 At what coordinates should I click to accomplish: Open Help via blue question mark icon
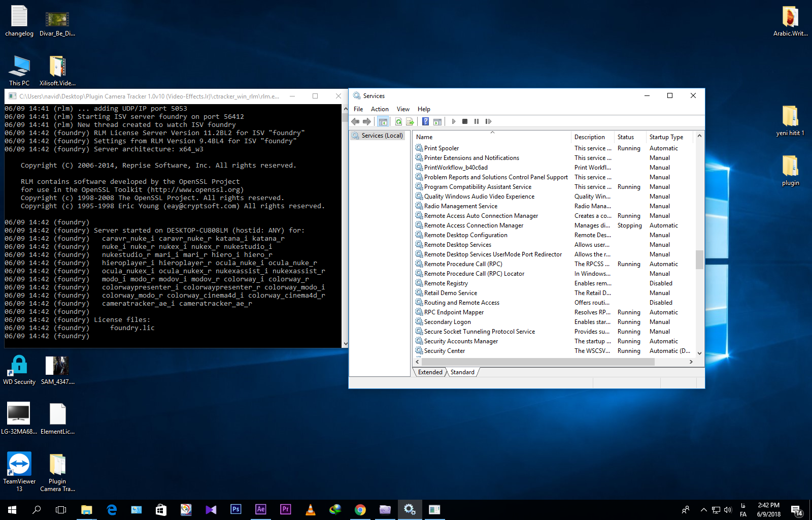(x=425, y=121)
